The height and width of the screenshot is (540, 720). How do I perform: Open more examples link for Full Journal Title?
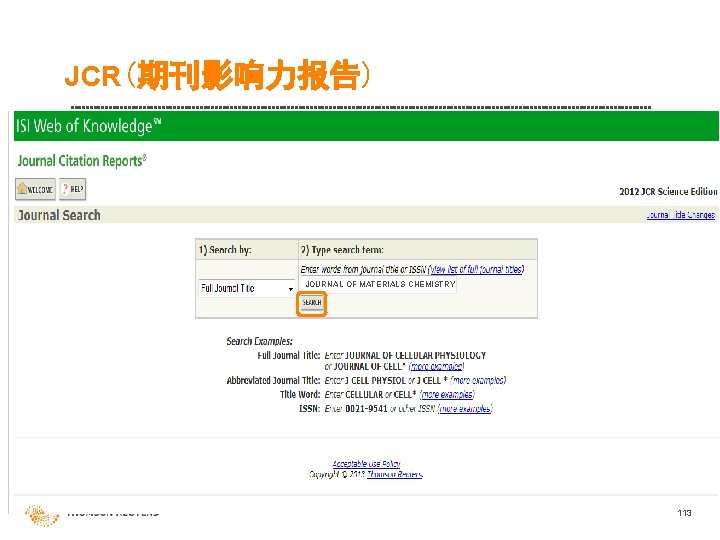[437, 366]
